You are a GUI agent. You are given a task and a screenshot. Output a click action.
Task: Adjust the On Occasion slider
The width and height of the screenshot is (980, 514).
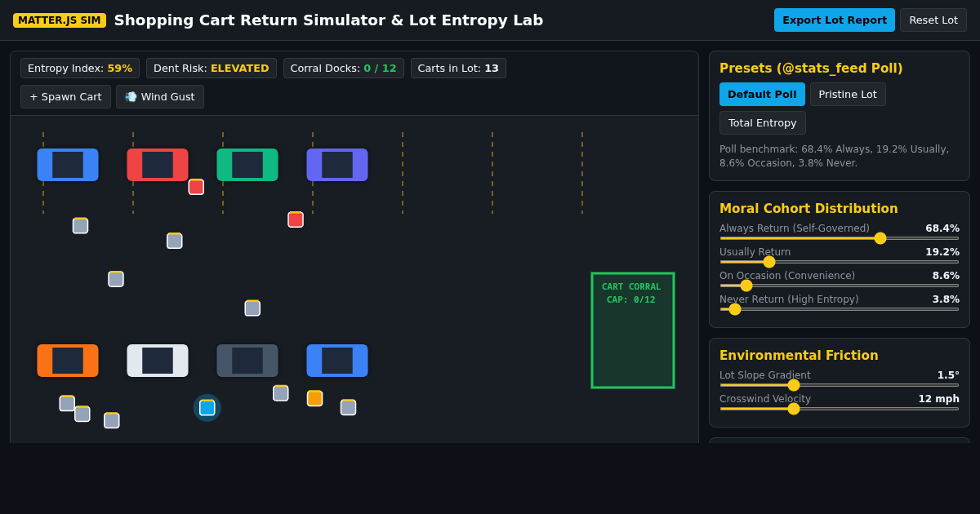pyautogui.click(x=840, y=286)
